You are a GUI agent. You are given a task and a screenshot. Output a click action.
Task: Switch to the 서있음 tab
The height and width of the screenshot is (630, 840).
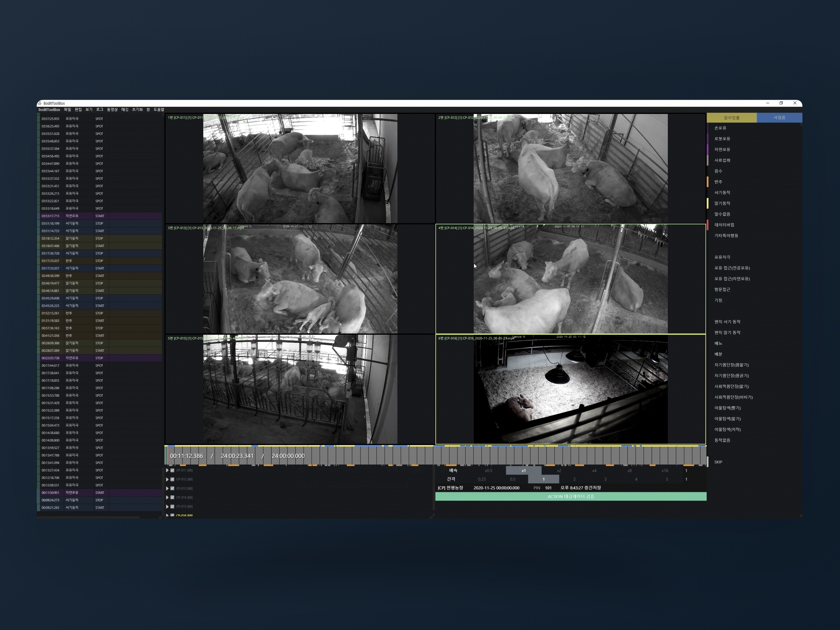point(779,118)
